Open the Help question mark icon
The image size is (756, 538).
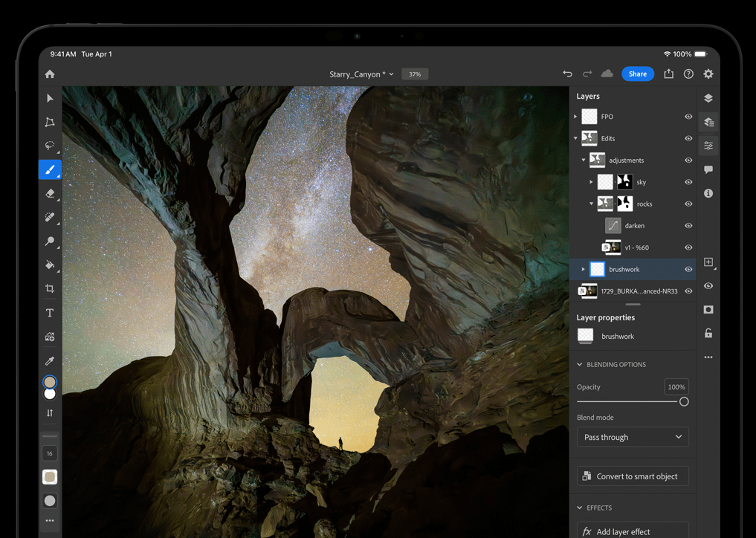[x=688, y=74]
